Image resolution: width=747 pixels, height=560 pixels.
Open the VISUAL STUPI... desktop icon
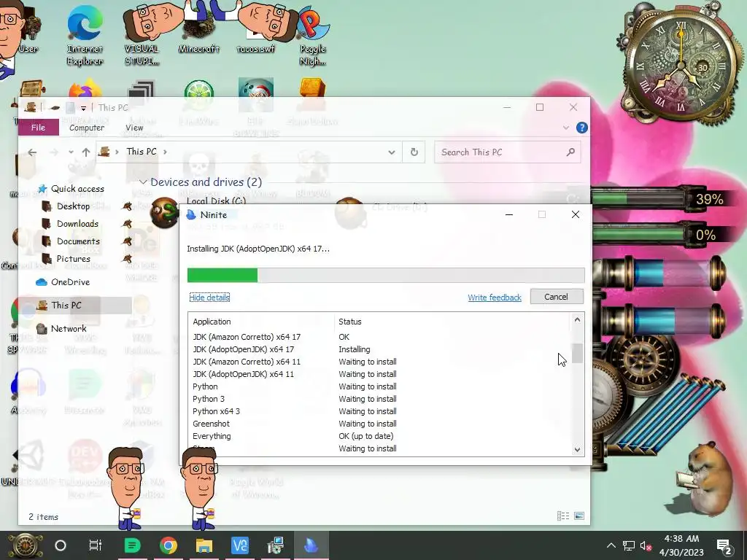coord(142,36)
